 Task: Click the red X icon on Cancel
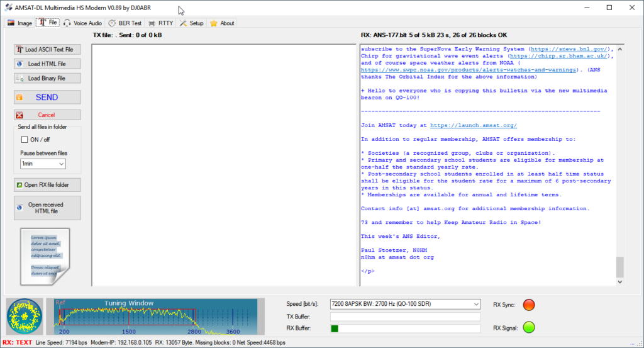19,115
